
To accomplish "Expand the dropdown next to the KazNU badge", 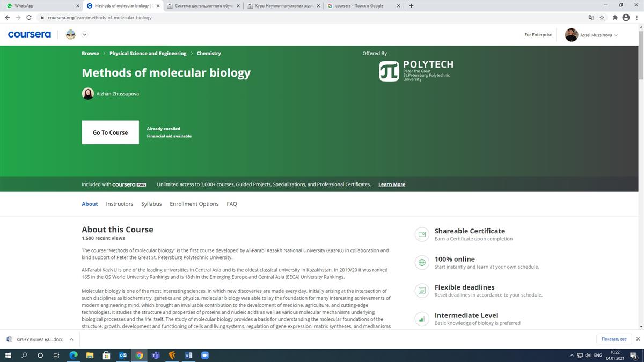I will click(84, 35).
